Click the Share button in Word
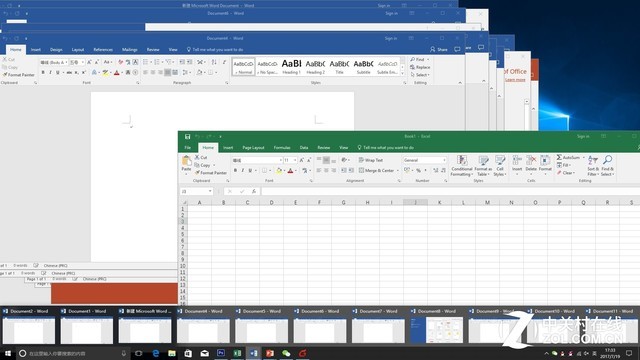 [439, 49]
